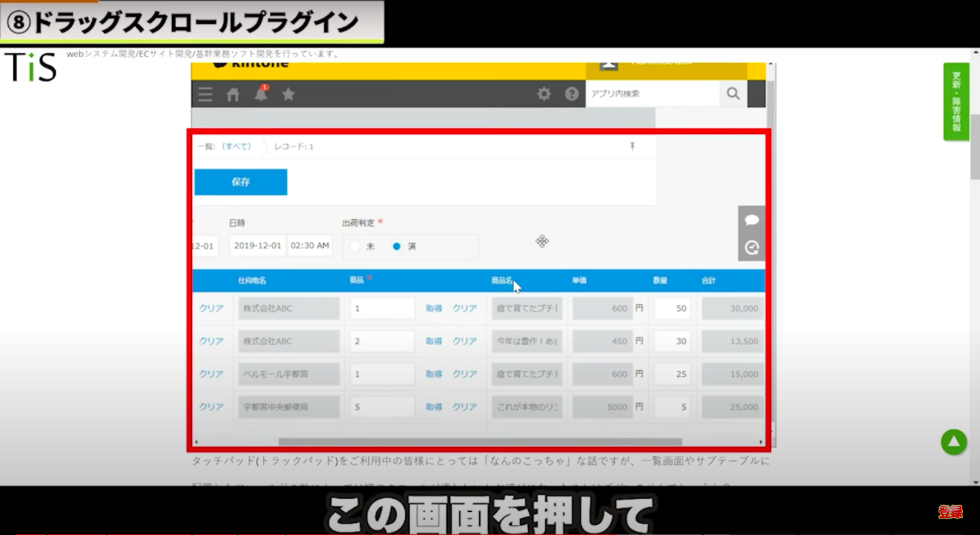This screenshot has width=980, height=535.
Task: Go to the portal home icon
Action: [233, 95]
